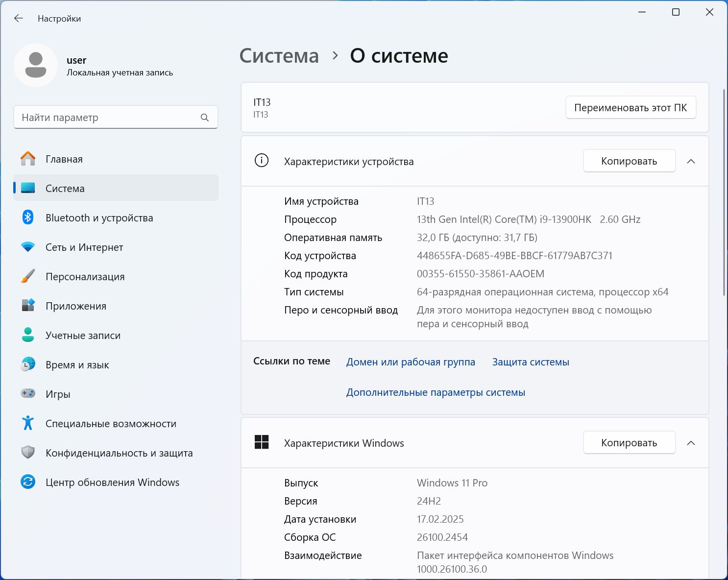This screenshot has width=728, height=580.
Task: Click Система in the breadcrumb heading
Action: pos(279,56)
